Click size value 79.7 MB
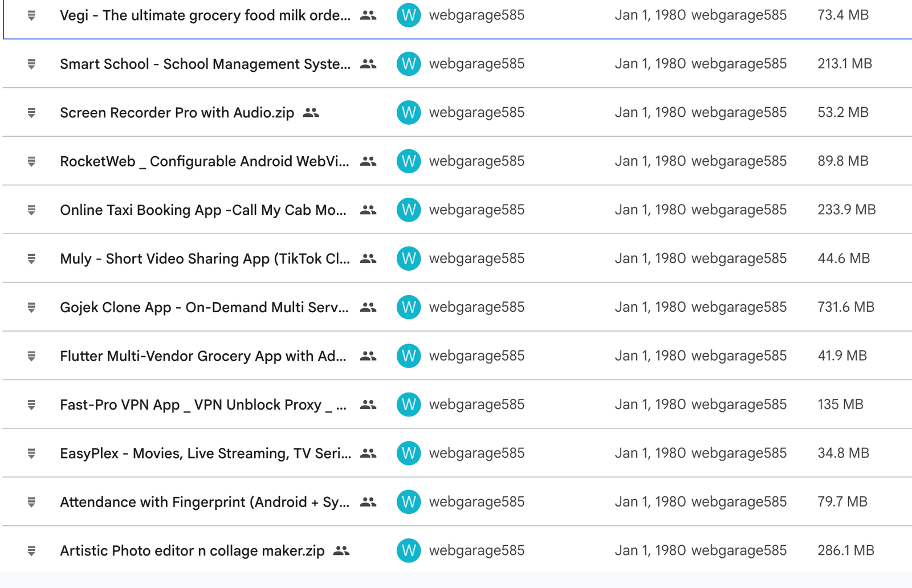 (842, 503)
